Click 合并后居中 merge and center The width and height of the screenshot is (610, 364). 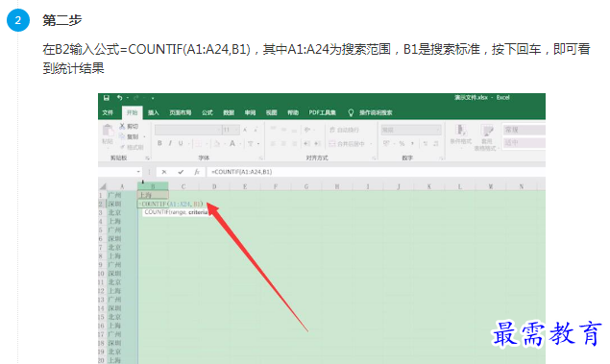pyautogui.click(x=347, y=143)
